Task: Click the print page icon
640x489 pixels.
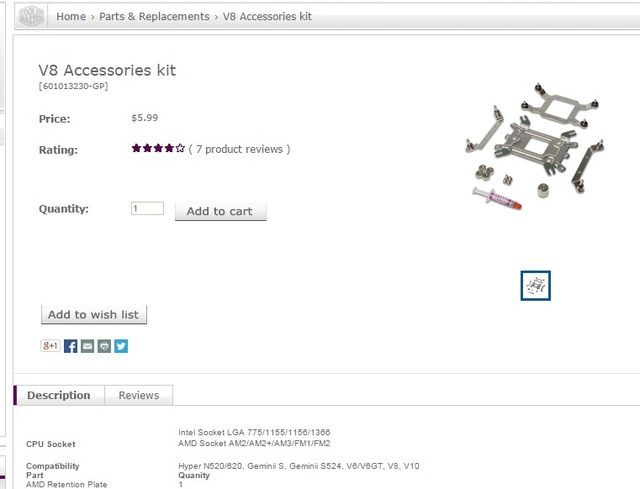Action: pos(104,346)
